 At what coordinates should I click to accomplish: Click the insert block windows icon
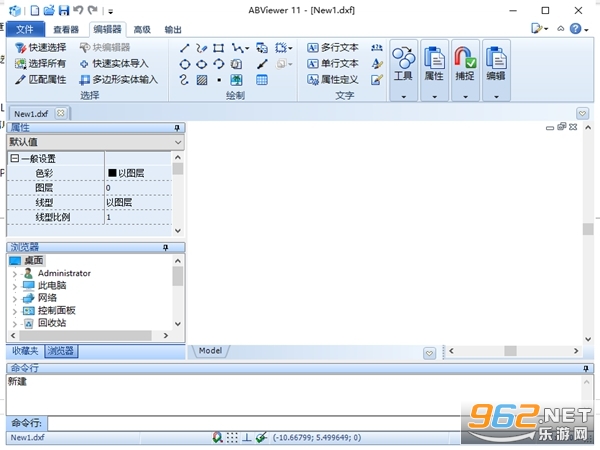[x=262, y=48]
